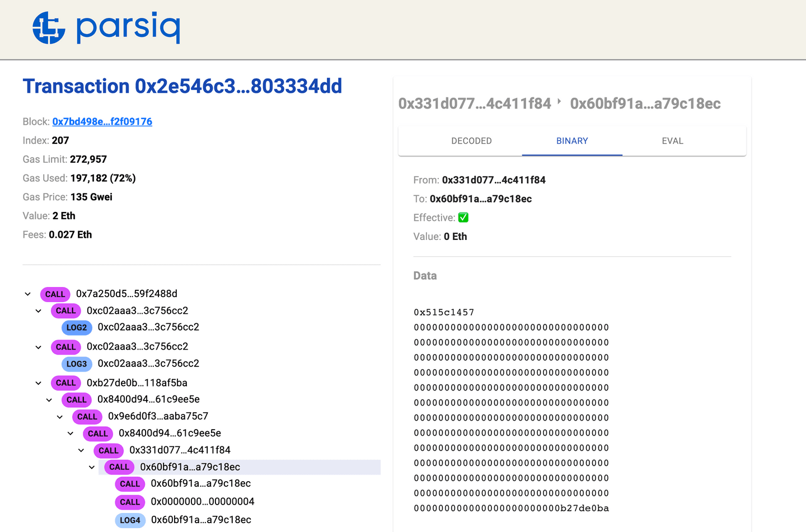
Task: Collapse the 0x9e6d0f3...aaba75c7 call node
Action: (x=60, y=417)
